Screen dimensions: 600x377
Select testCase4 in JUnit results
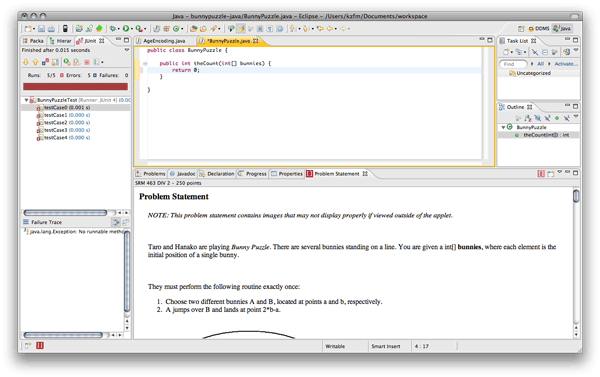63,138
